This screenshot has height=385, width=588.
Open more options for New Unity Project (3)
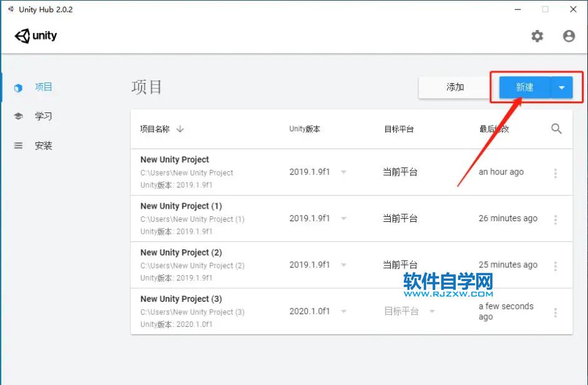[x=555, y=312]
